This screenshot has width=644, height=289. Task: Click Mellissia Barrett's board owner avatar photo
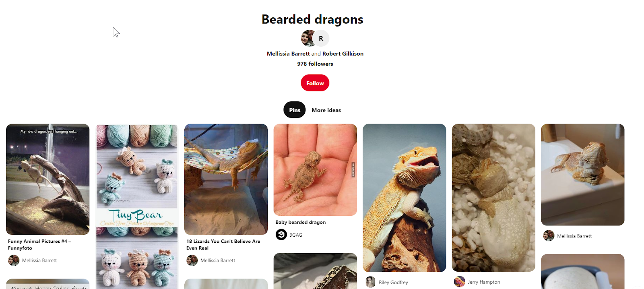(308, 38)
